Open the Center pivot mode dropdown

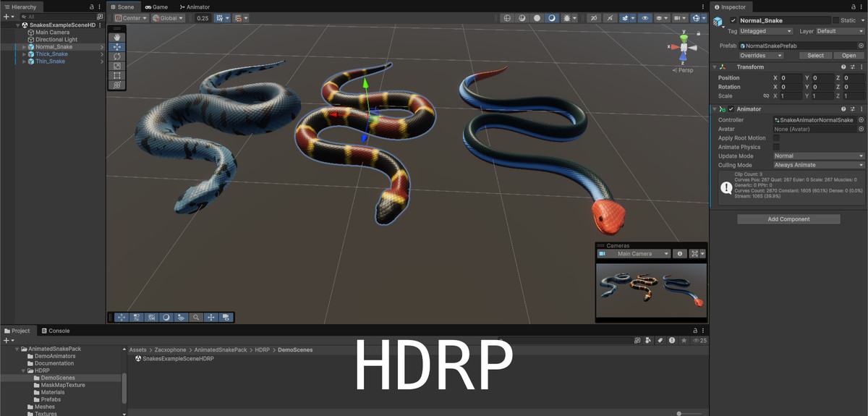pyautogui.click(x=131, y=18)
